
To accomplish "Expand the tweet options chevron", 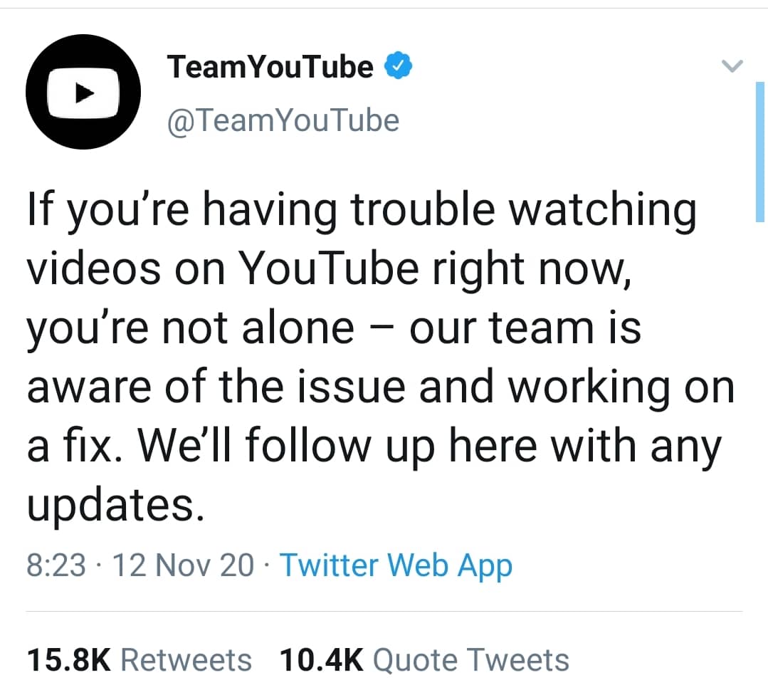I will pyautogui.click(x=732, y=66).
